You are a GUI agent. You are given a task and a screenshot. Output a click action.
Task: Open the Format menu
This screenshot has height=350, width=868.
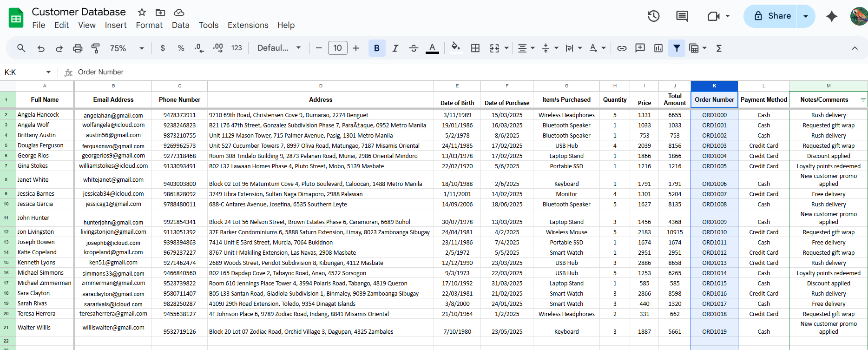pos(149,25)
